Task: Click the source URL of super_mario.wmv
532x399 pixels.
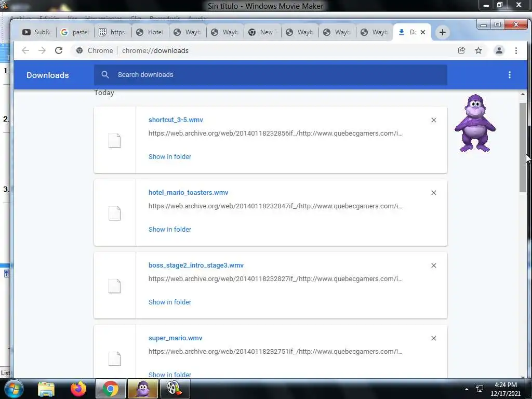Action: point(275,352)
